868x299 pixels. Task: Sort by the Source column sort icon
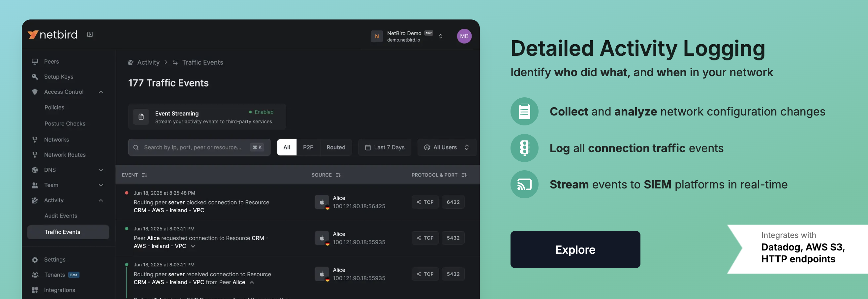(x=338, y=175)
